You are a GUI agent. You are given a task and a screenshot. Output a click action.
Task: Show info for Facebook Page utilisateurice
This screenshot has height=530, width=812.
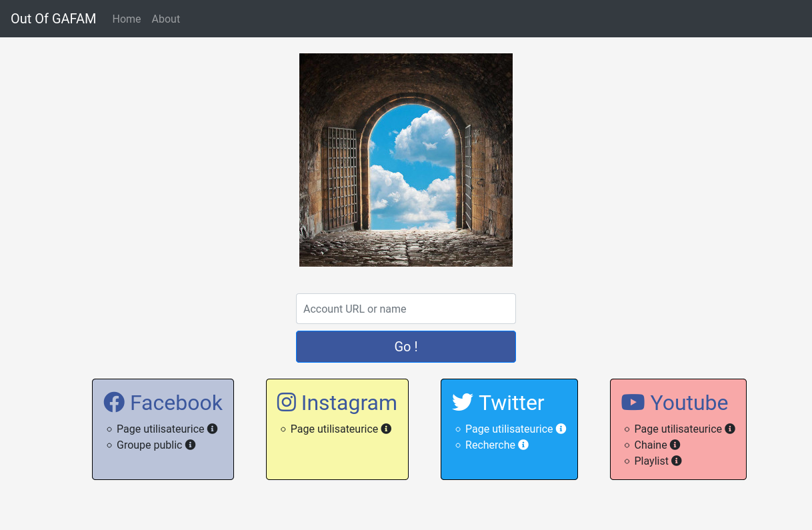pos(213,429)
